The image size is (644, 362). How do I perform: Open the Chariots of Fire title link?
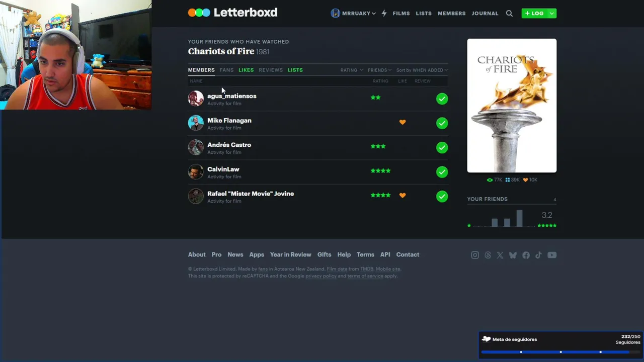click(x=221, y=51)
